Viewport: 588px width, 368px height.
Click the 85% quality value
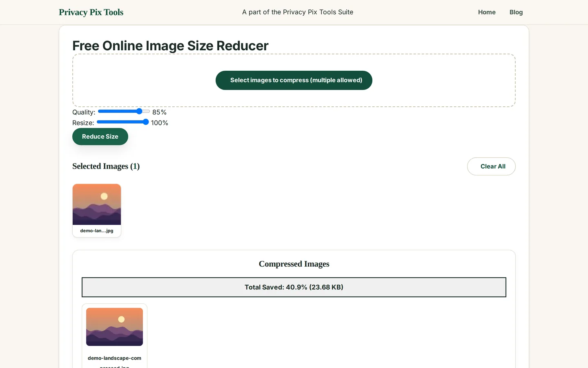tap(159, 112)
